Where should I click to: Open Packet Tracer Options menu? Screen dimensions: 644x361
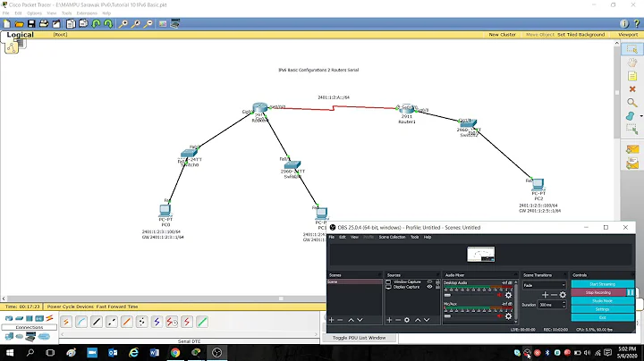[x=35, y=13]
